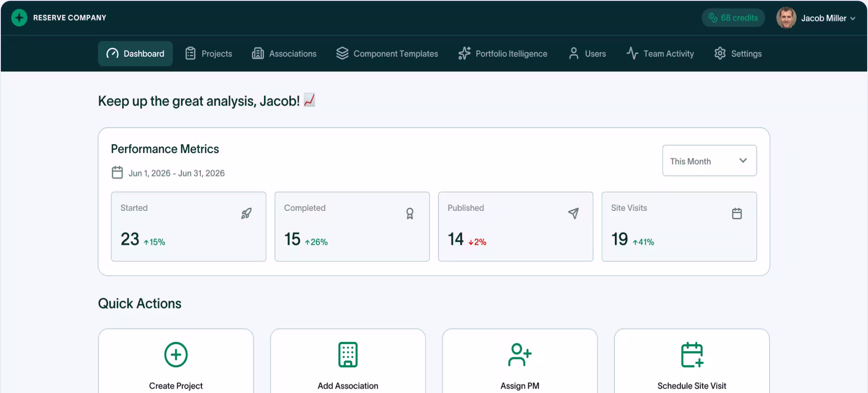
Task: Click the Settings gear icon
Action: [x=720, y=53]
